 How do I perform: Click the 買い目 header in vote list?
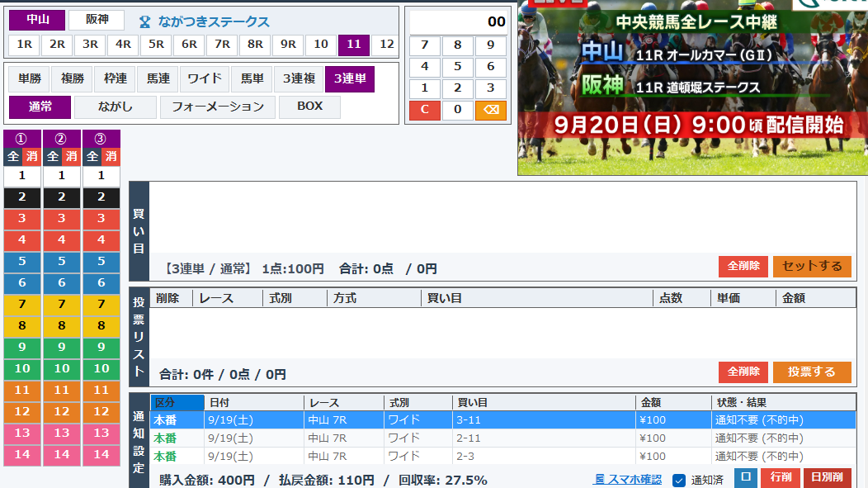[x=537, y=299]
